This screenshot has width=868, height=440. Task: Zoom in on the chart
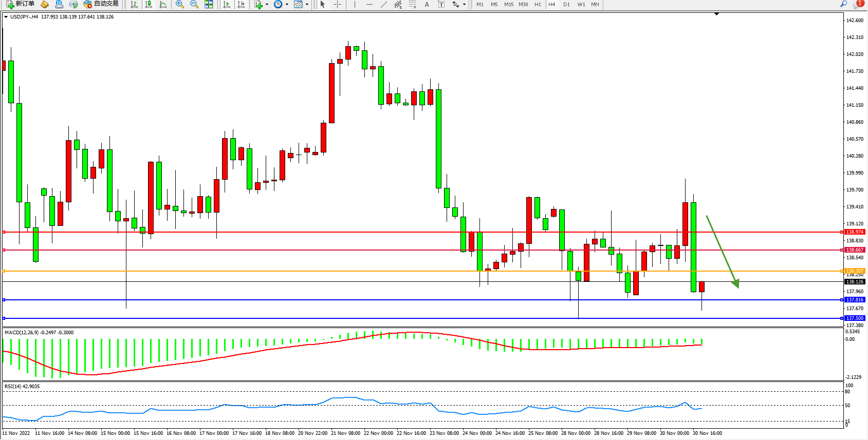180,4
